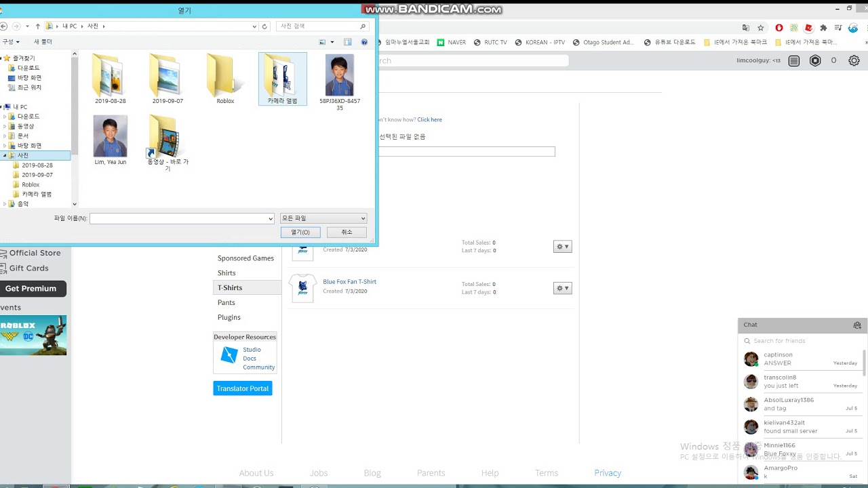The height and width of the screenshot is (488, 868).
Task: Select the Lim, Yea Jun photo thumbnail
Action: pyautogui.click(x=110, y=136)
